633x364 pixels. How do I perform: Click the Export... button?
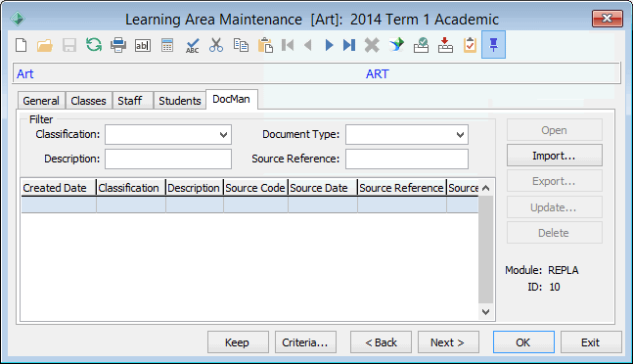click(x=555, y=181)
